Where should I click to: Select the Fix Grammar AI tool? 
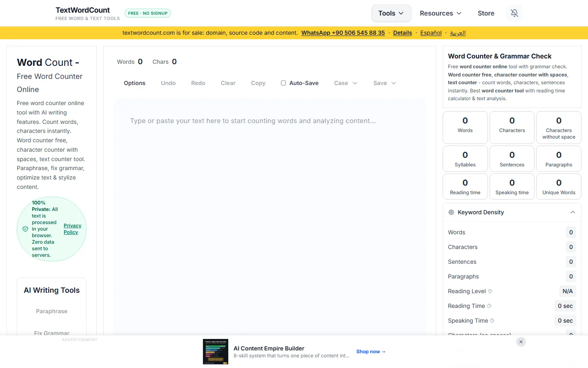[x=52, y=332]
